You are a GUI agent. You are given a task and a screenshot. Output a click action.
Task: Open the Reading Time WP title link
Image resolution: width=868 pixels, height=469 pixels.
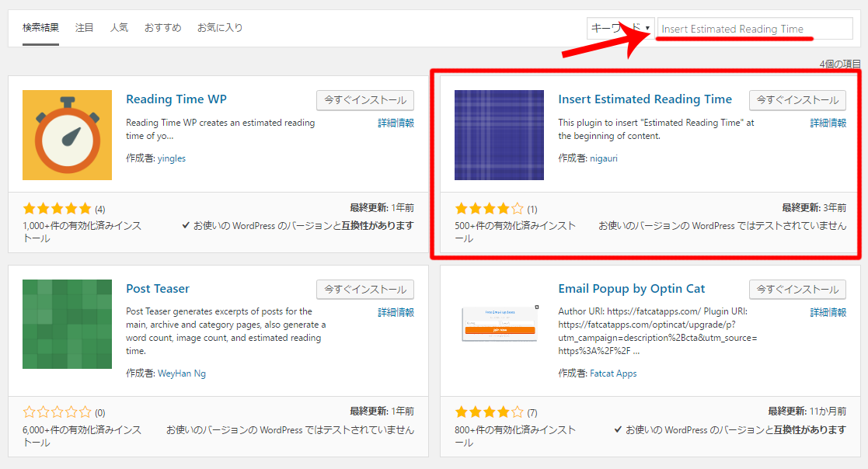click(176, 99)
